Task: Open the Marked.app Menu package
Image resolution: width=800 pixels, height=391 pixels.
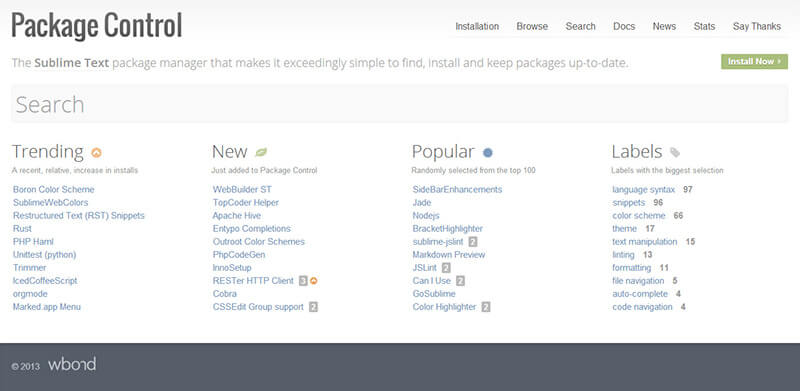Action: click(47, 307)
